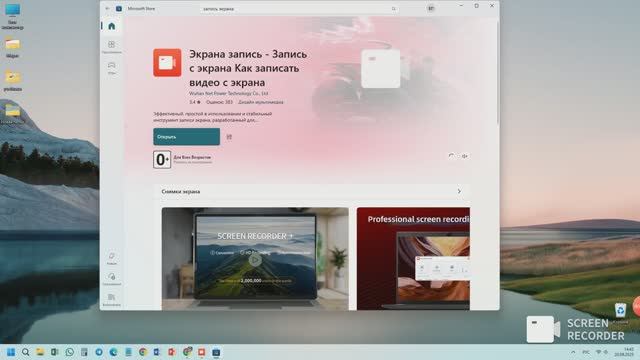Click the Снимки экрана heading
Screen dimensions: 640x360
tap(180, 191)
